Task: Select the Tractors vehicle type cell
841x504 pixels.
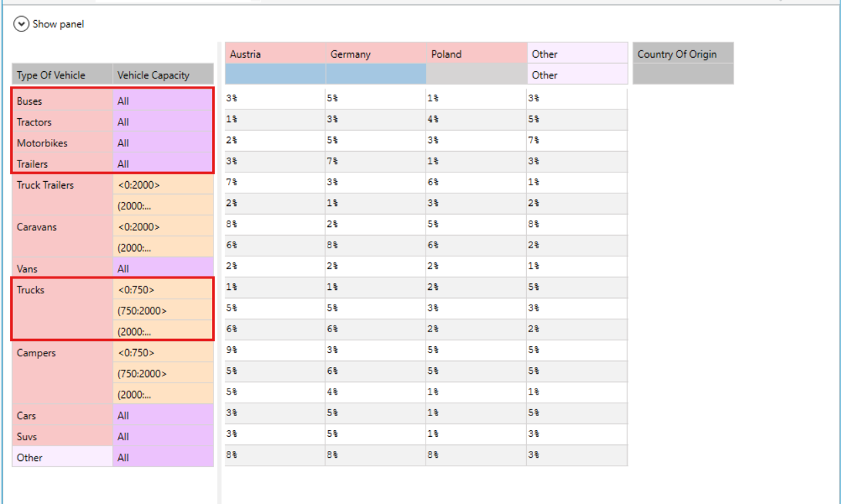Action: coord(62,122)
